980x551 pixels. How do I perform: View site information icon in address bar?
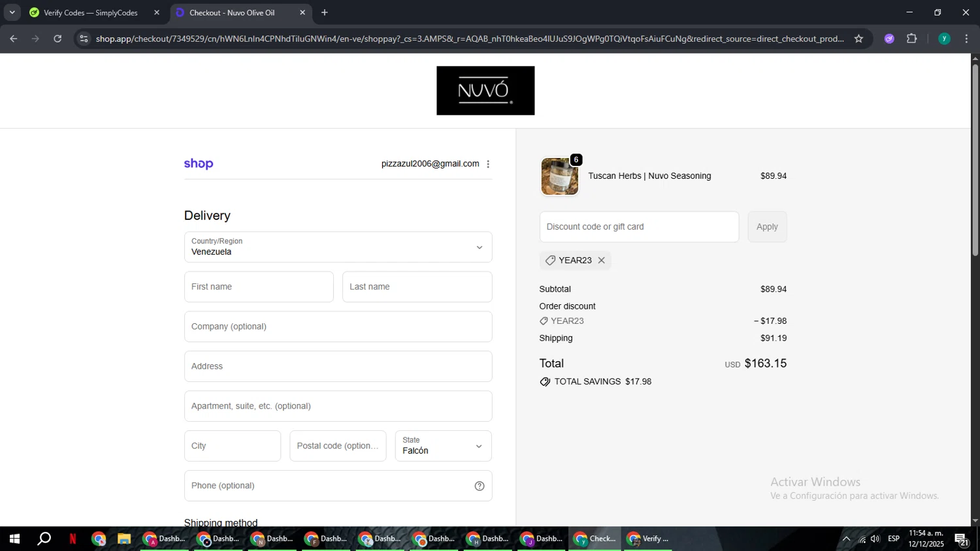[x=84, y=39]
